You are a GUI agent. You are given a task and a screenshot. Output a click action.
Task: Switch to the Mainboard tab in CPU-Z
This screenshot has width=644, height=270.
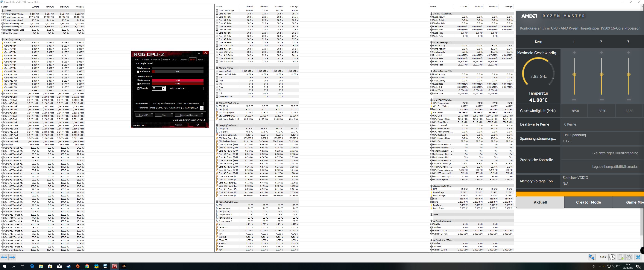coord(156,60)
